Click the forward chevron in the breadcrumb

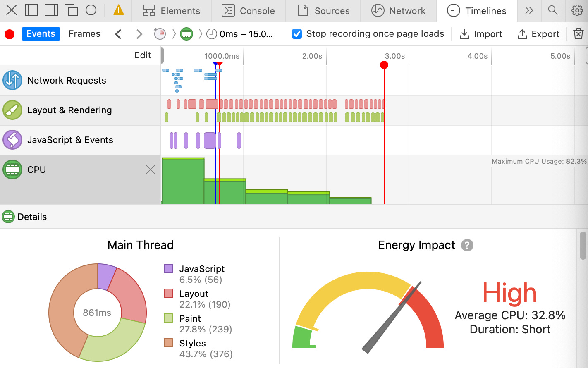[x=139, y=34]
